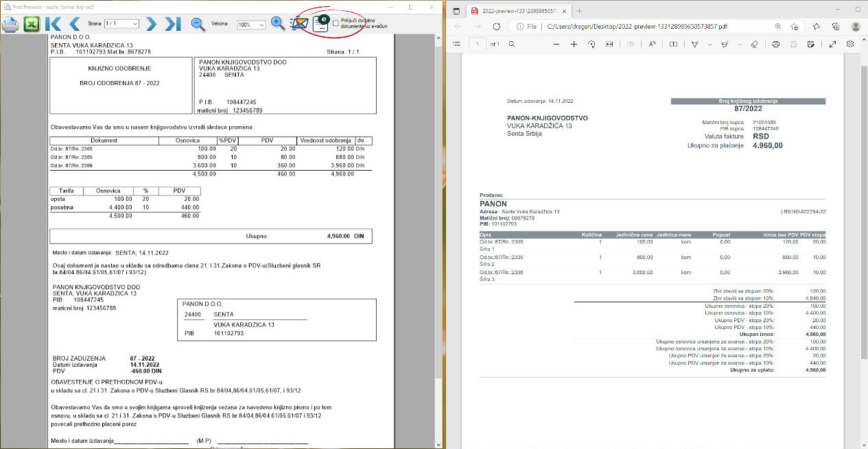Export the document to Excel
868x449 pixels.
[32, 24]
